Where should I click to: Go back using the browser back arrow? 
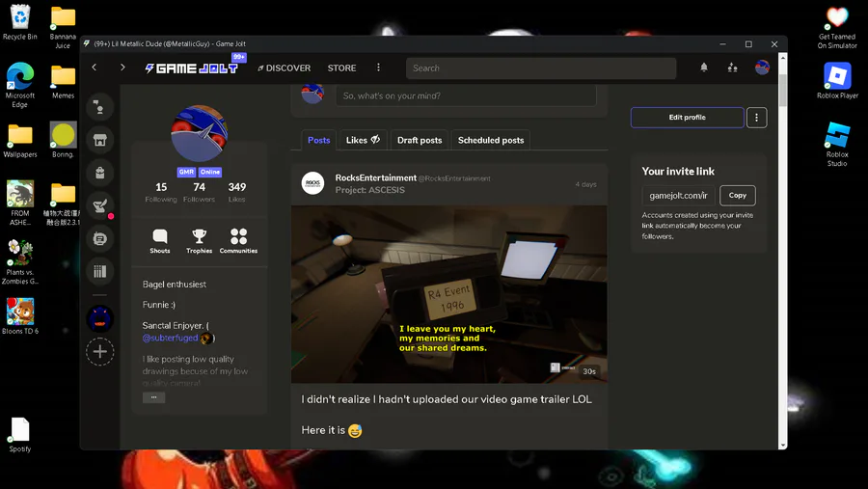coord(95,68)
